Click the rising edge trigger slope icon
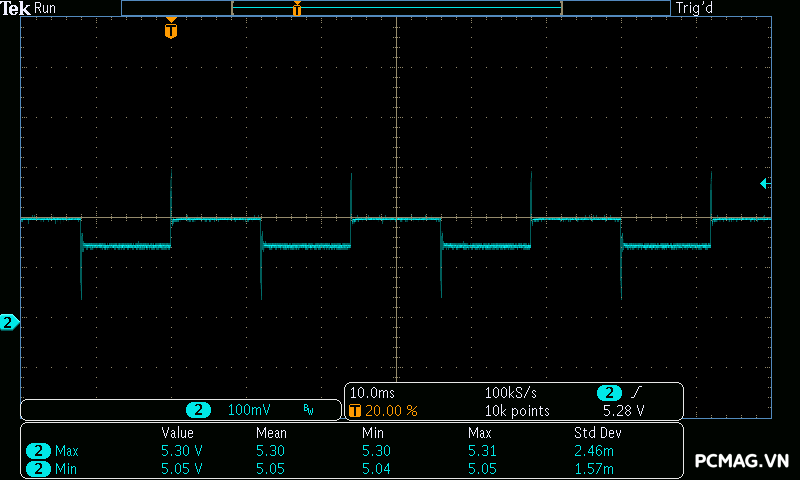 (636, 393)
